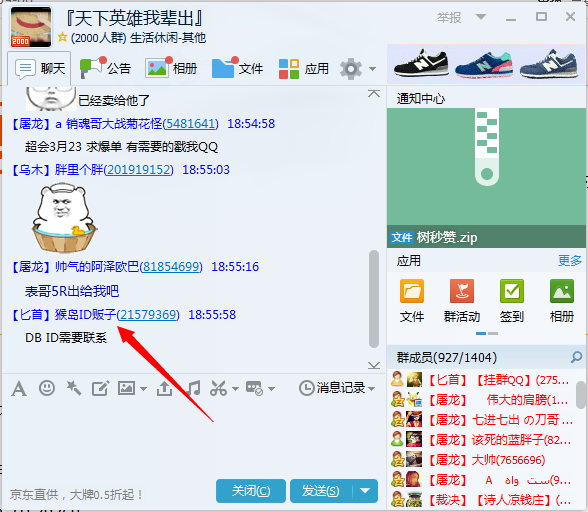The image size is (588, 512).
Task: Select member 七进七出の刀哥
Action: click(482, 420)
